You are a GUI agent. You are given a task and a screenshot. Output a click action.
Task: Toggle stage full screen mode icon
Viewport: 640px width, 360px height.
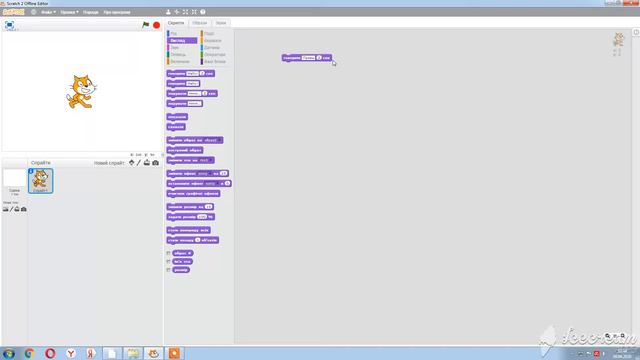click(x=9, y=25)
